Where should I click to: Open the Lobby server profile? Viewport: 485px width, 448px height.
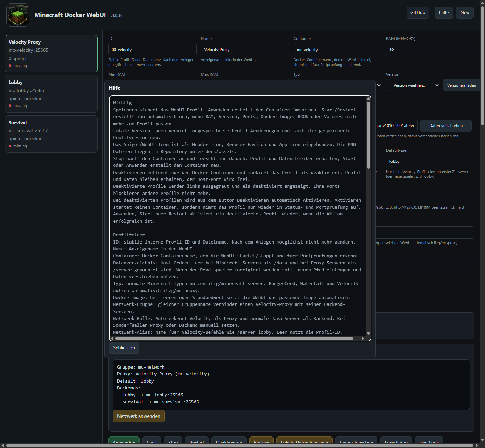51,94
